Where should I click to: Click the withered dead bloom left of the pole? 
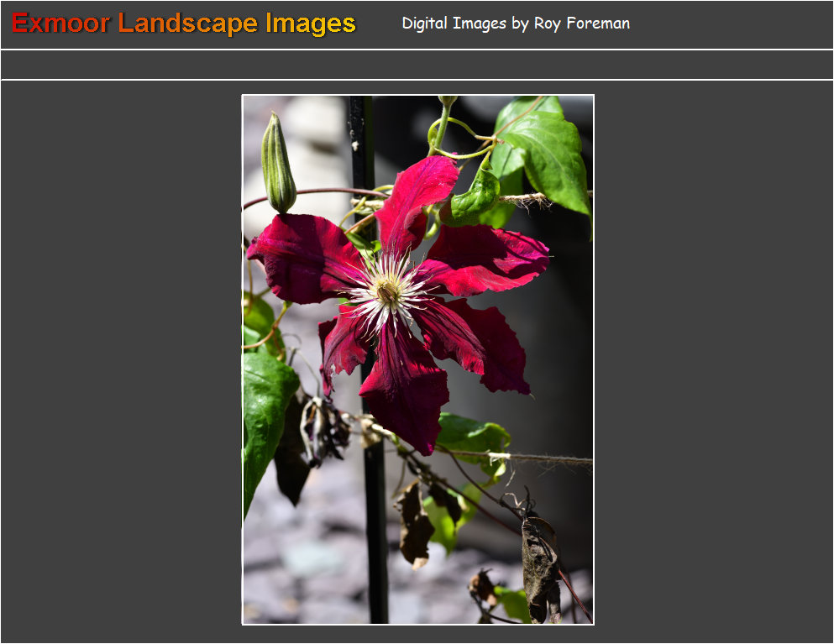(x=323, y=428)
